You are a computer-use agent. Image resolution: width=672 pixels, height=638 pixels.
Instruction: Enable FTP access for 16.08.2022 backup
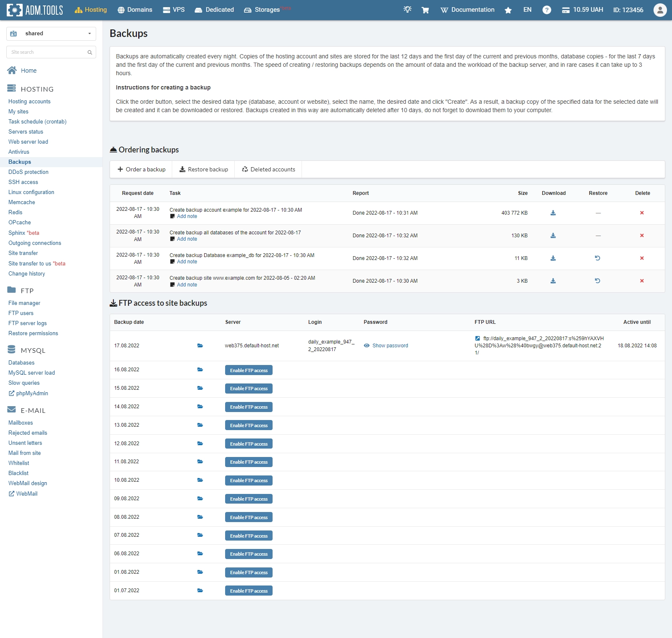249,370
